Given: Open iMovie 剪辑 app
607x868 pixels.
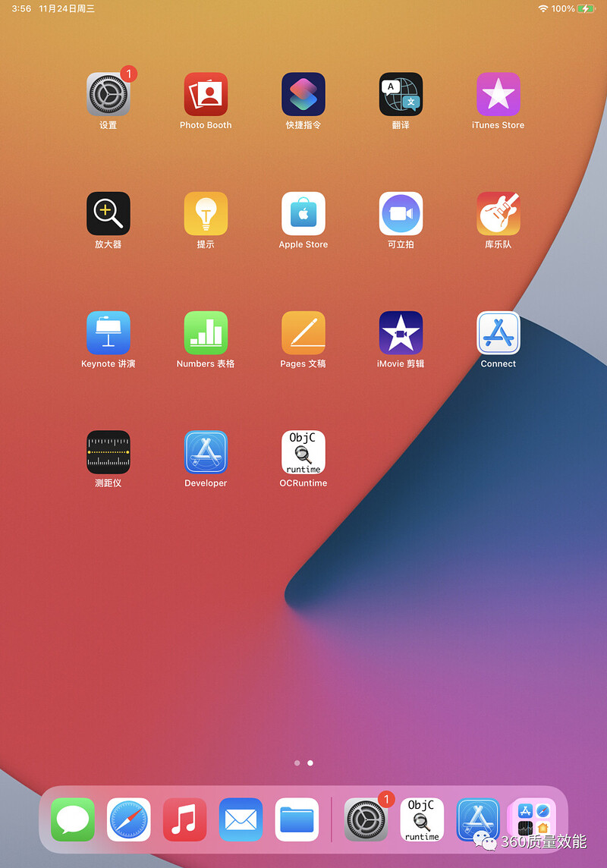Looking at the screenshot, I should (401, 332).
